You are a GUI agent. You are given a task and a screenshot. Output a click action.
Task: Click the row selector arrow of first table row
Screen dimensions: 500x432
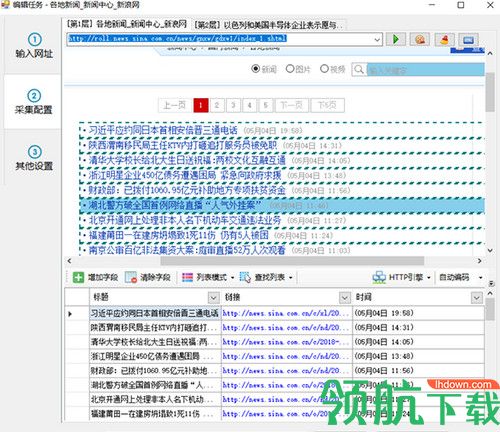[70, 314]
